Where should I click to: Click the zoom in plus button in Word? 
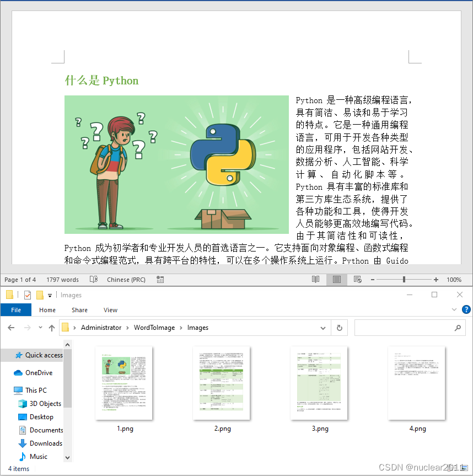pyautogui.click(x=436, y=280)
